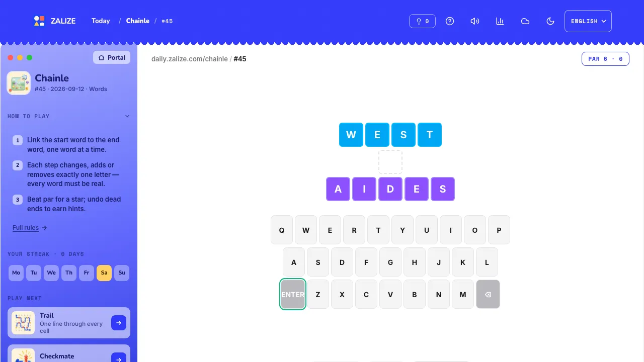Click the empty dashed letter slot
The image size is (644, 362).
[x=390, y=162]
